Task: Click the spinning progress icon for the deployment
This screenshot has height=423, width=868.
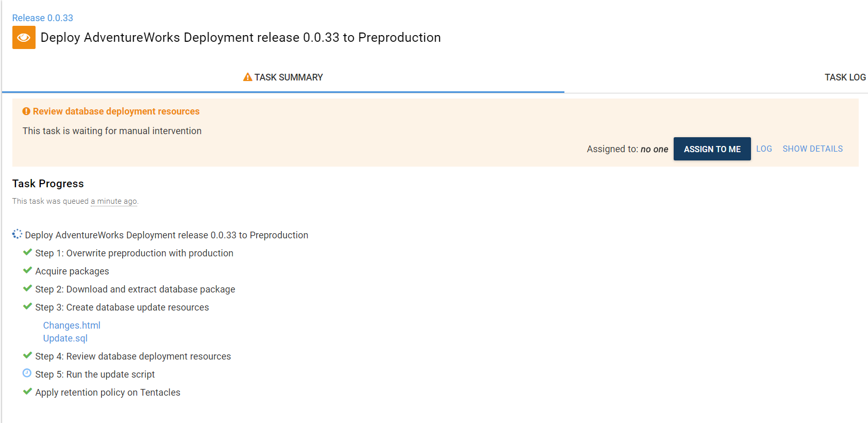Action: pyautogui.click(x=17, y=234)
